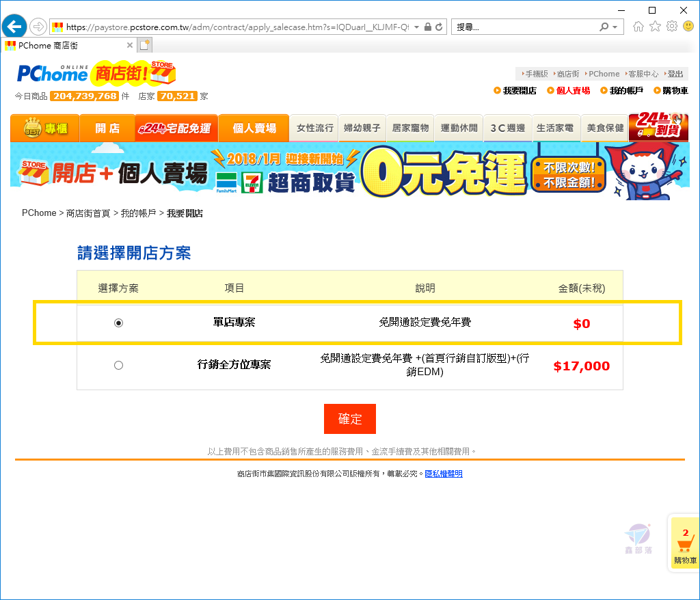700x600 pixels.
Task: Open browser home page icon
Action: coord(638,27)
